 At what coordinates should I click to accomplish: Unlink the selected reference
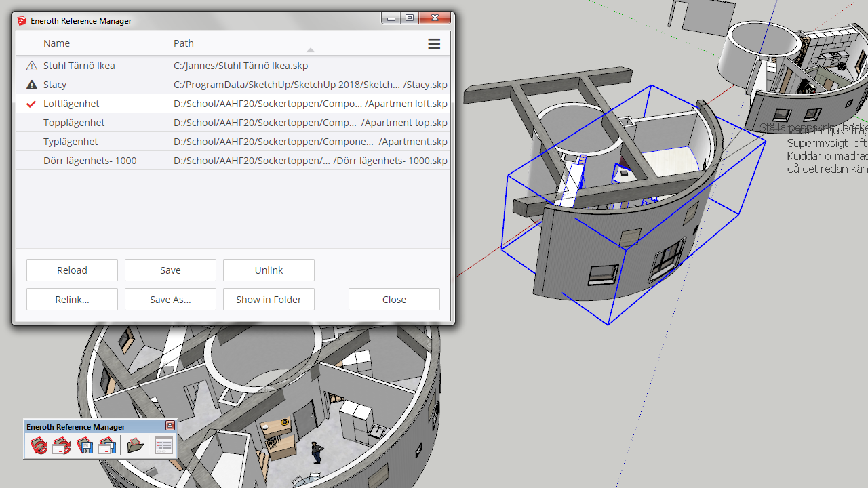(x=269, y=270)
